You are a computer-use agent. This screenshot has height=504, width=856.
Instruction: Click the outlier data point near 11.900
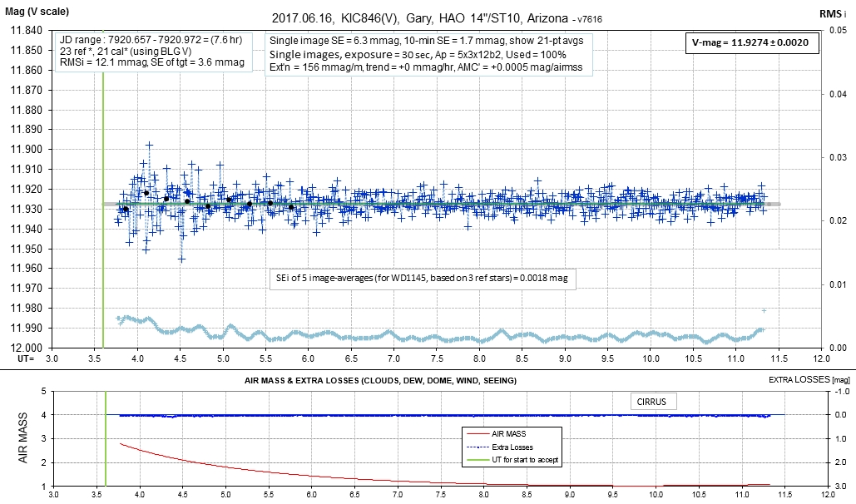[x=149, y=146]
